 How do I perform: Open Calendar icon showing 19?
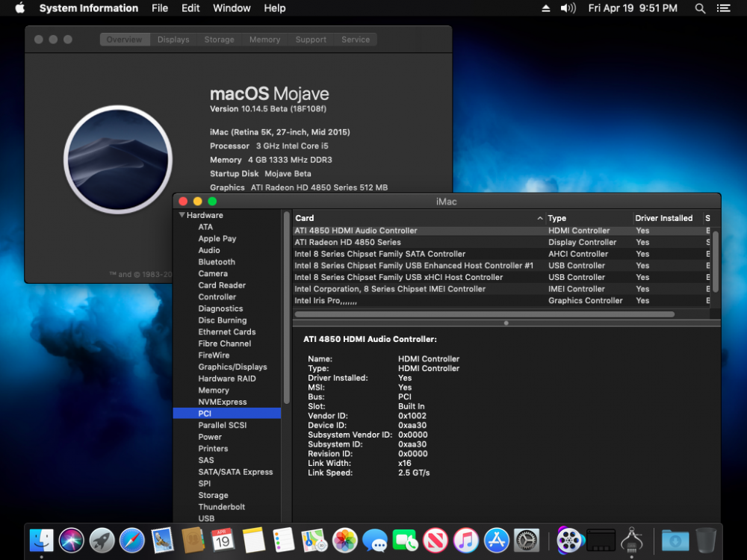click(223, 541)
